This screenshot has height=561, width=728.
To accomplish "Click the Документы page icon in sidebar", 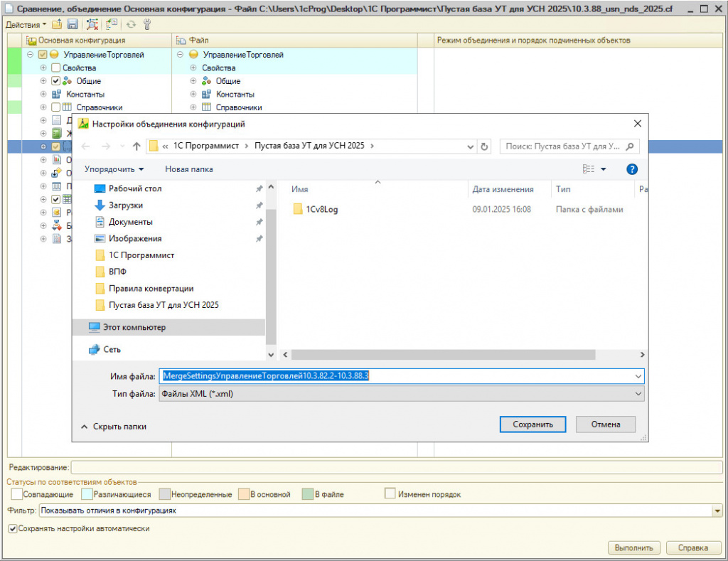I will 100,222.
